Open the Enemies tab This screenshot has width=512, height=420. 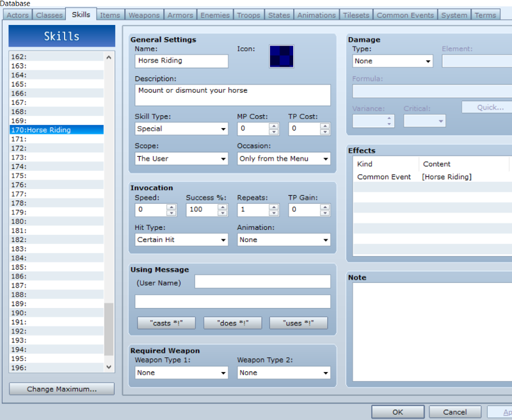pos(215,15)
